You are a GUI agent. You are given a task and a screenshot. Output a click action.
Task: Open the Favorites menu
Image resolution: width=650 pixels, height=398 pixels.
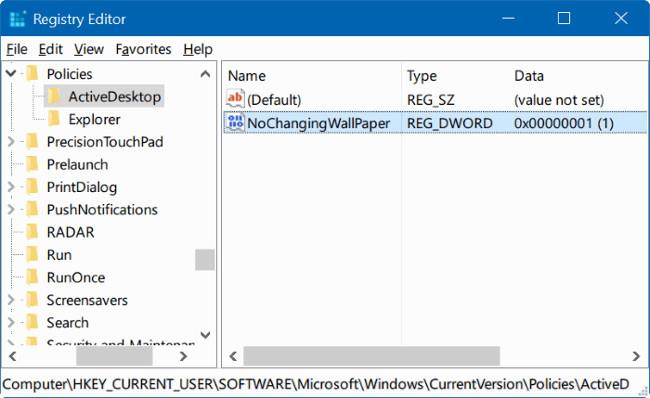point(143,49)
